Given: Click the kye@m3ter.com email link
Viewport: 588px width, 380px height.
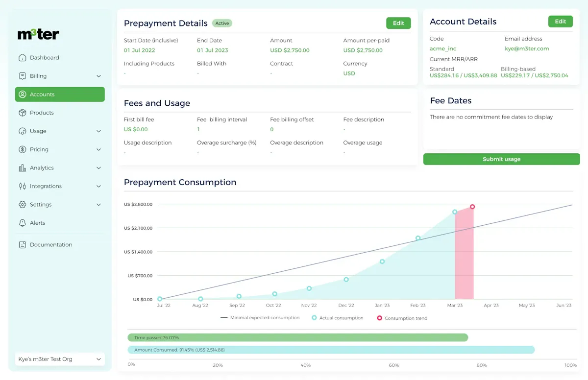Looking at the screenshot, I should click(x=527, y=48).
